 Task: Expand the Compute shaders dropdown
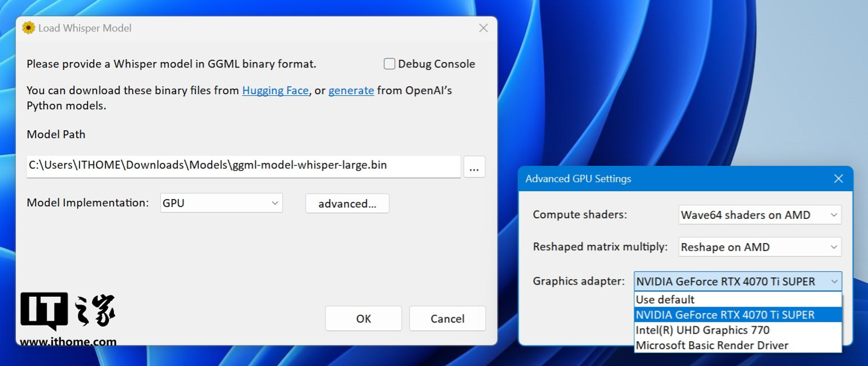coord(759,215)
